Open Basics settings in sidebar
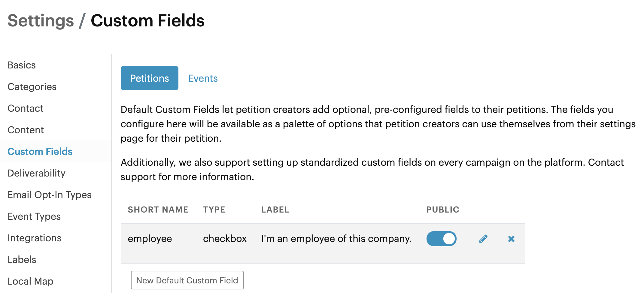This screenshot has width=644, height=293. coord(22,65)
